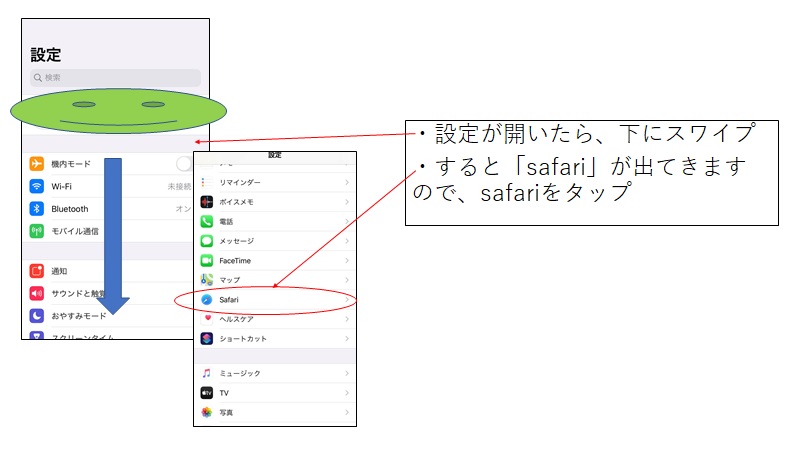The width and height of the screenshot is (800, 450).
Task: Tap the メッセージ bubble icon
Action: [x=207, y=241]
